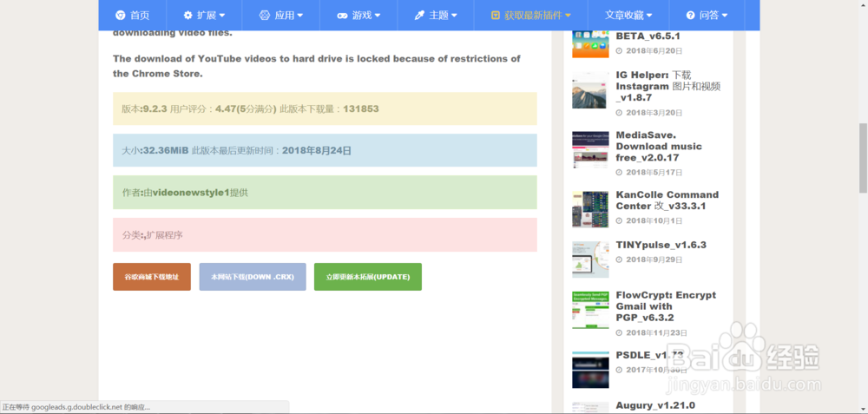Click clock icon beside 2018年5月17日
Viewport: 868px width, 414px height.
click(620, 172)
